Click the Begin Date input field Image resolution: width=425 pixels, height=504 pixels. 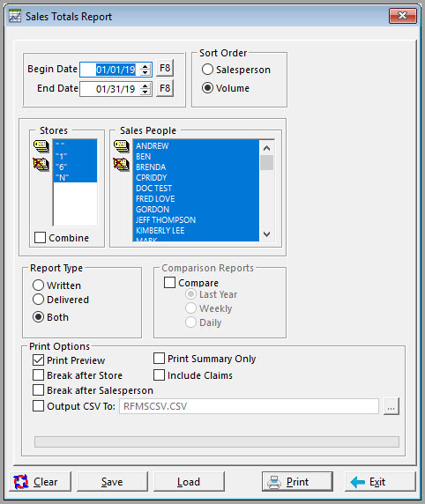coord(109,70)
